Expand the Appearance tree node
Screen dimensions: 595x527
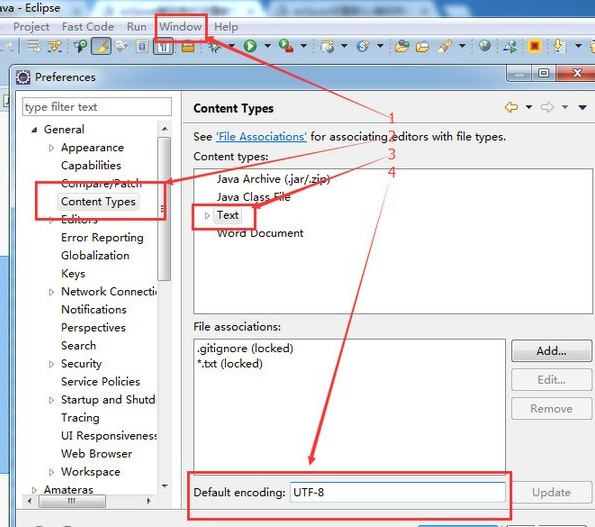coord(51,148)
